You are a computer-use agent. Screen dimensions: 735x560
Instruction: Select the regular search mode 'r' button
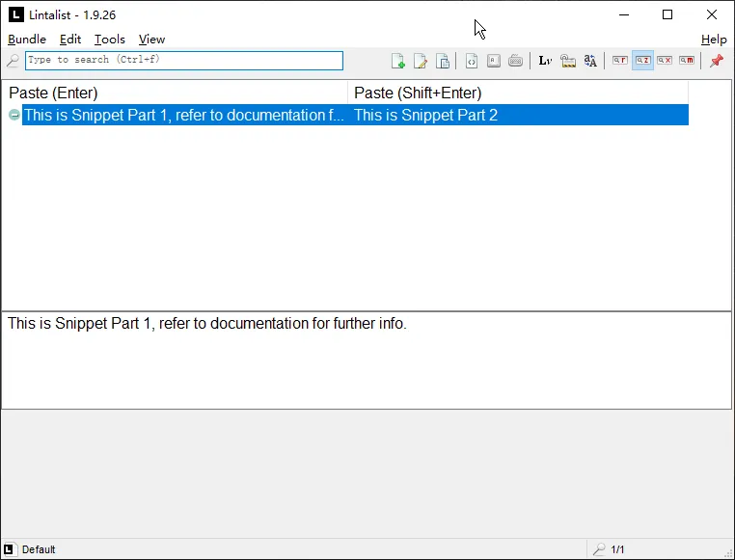click(619, 61)
